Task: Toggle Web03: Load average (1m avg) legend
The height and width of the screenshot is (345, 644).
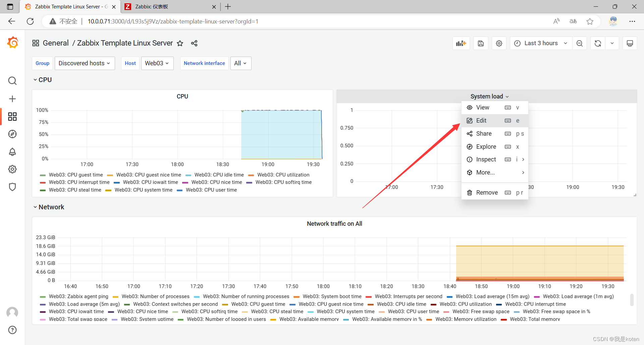Action: click(578, 296)
